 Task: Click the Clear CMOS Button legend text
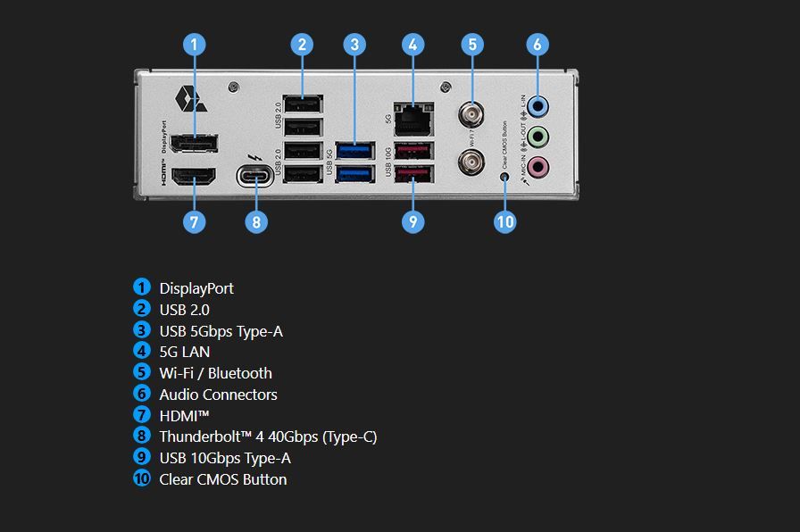223,479
